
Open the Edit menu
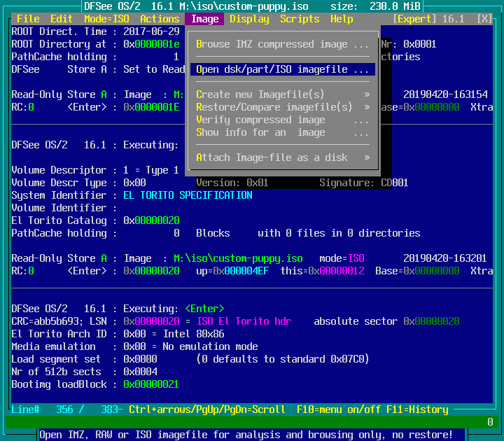(x=62, y=19)
